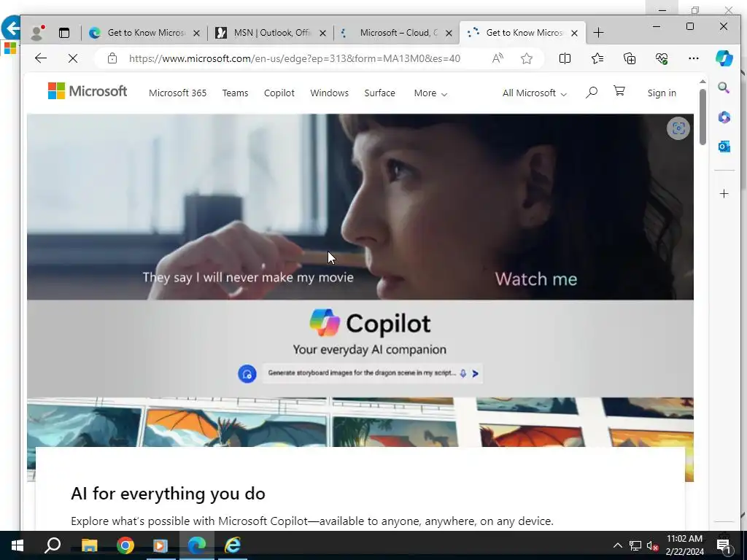Viewport: 747px width, 560px height.
Task: Open Collections
Action: pyautogui.click(x=630, y=58)
